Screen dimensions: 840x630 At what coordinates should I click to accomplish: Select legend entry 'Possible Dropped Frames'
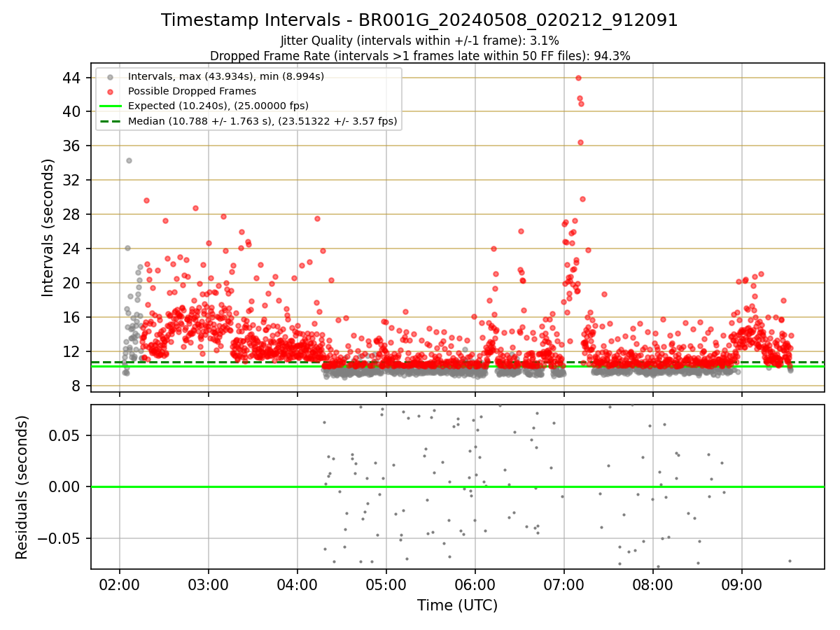point(192,91)
